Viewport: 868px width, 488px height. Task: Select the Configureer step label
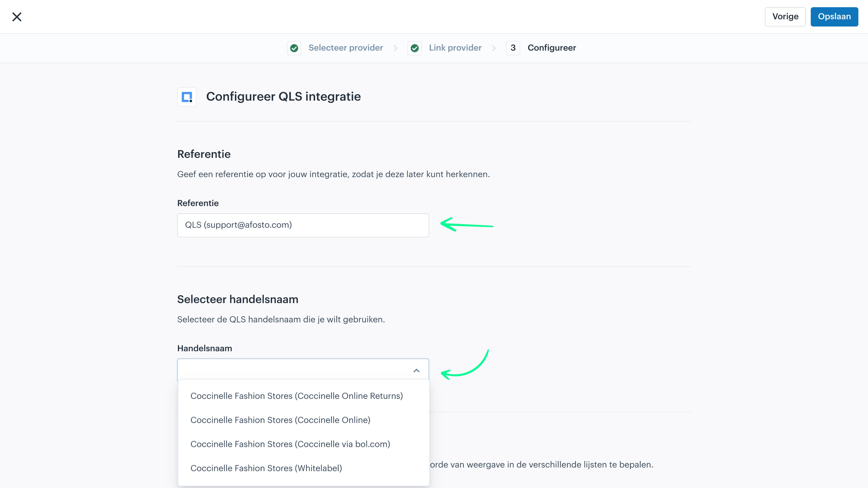pyautogui.click(x=552, y=48)
